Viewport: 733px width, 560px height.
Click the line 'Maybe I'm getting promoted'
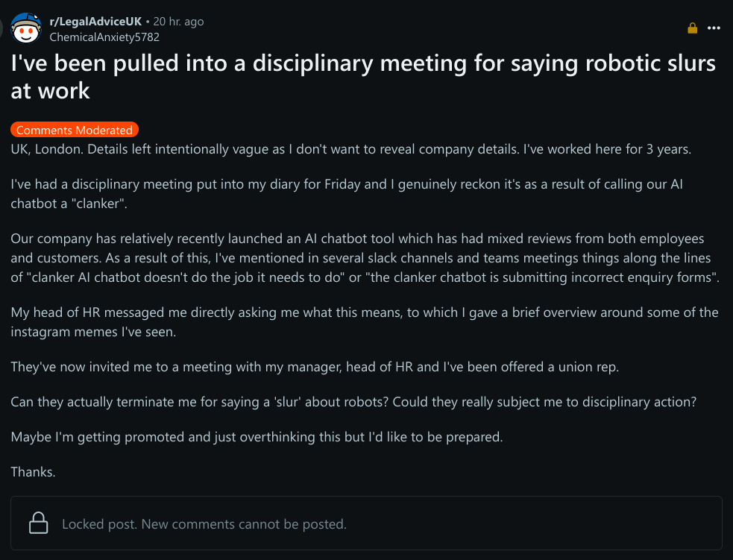coord(257,437)
